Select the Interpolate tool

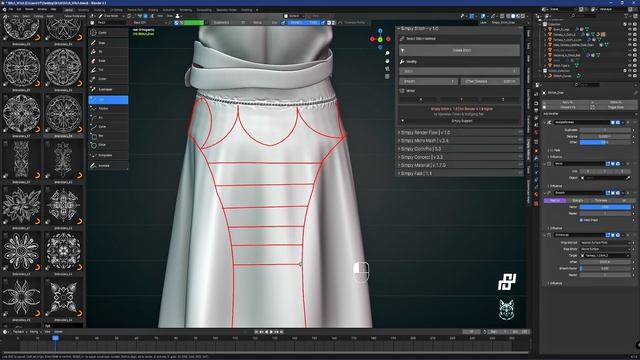(108, 155)
